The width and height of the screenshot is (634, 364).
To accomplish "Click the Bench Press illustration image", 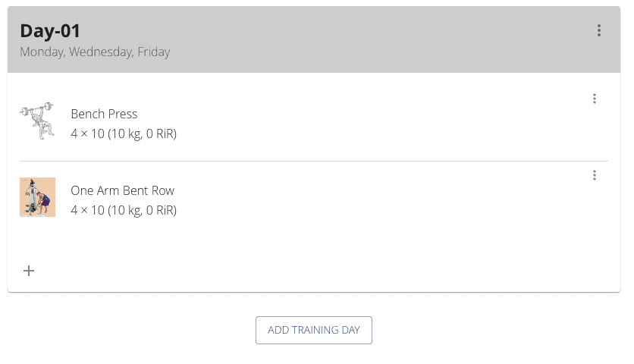I will (37, 121).
